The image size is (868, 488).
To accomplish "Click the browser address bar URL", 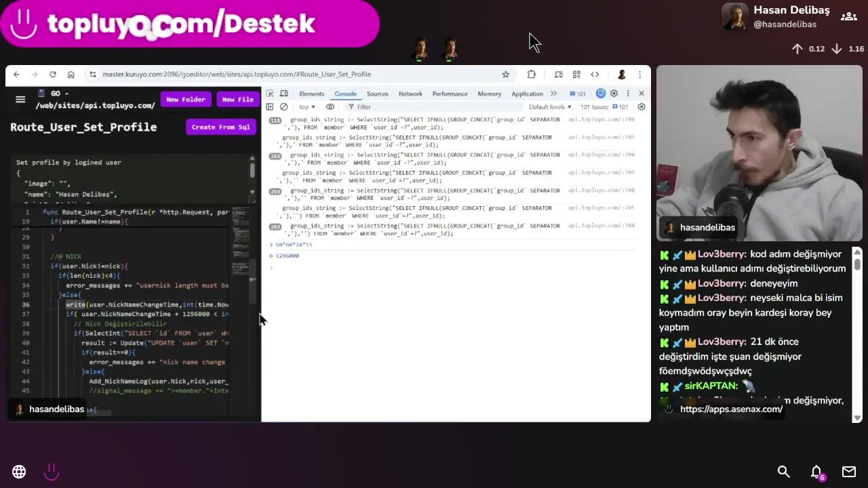I will pos(237,75).
